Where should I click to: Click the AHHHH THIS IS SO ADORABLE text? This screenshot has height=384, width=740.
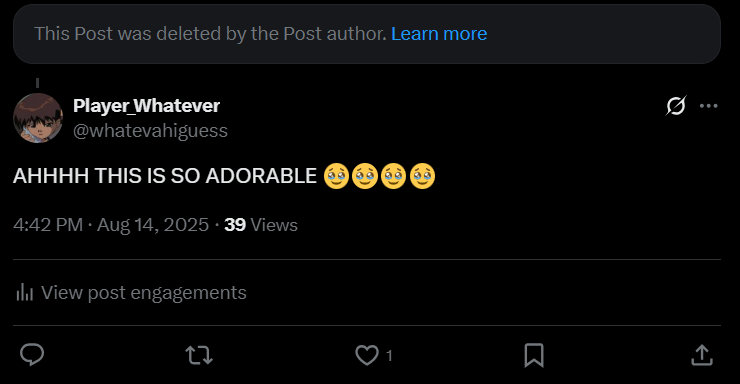point(165,176)
